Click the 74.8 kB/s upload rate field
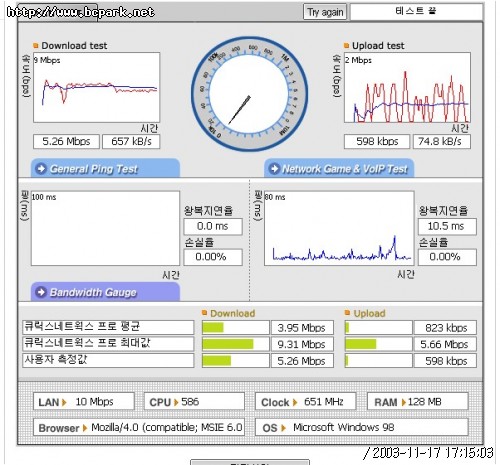Viewport: 500px width, 465px height. point(442,141)
